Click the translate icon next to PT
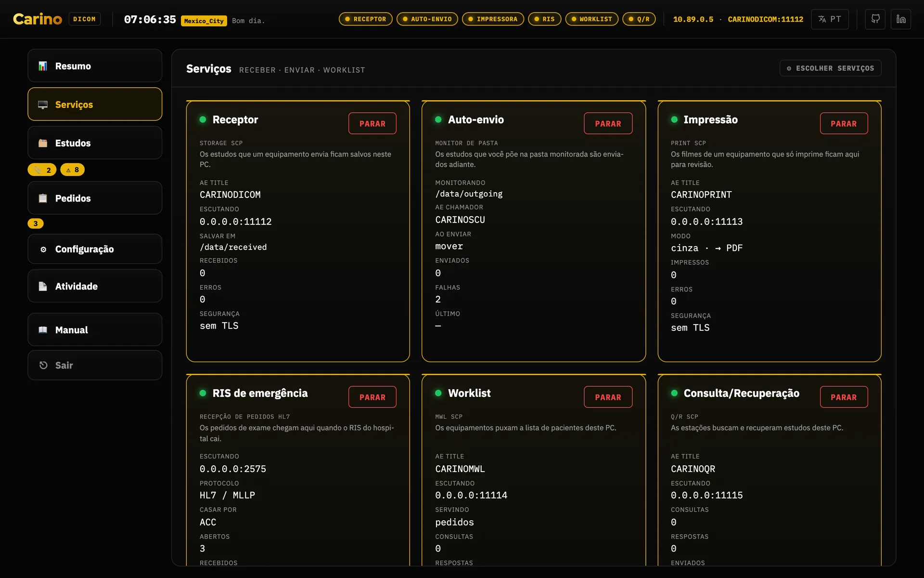This screenshot has width=924, height=578. tap(822, 19)
